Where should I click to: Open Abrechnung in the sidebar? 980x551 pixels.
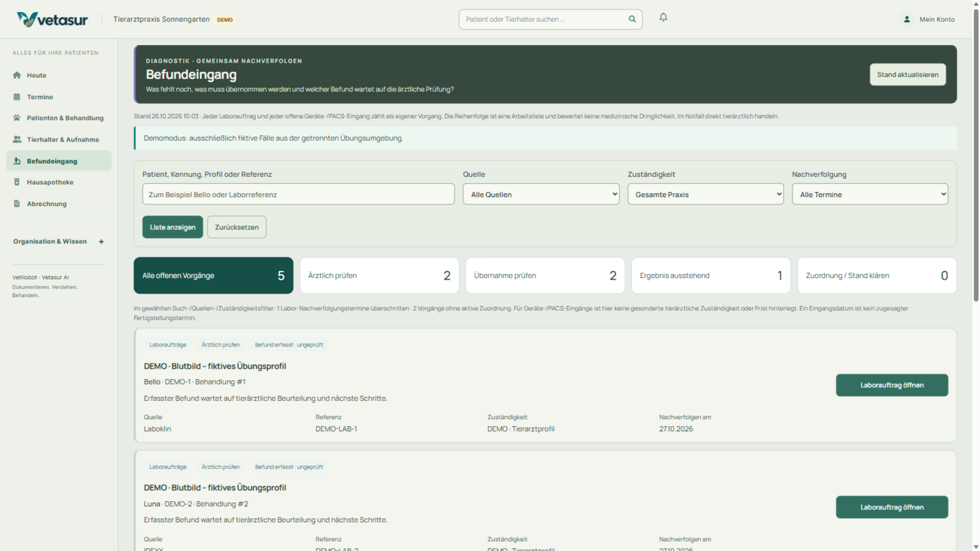pos(59,203)
